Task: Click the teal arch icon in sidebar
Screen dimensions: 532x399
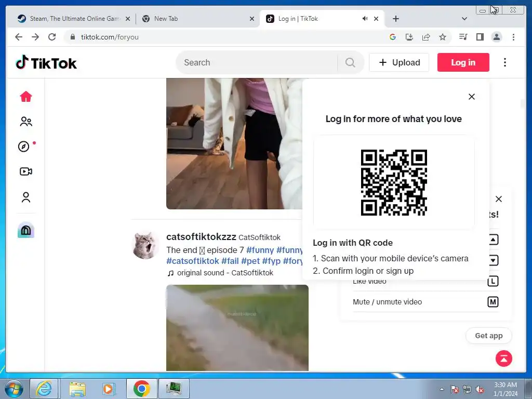Action: tap(26, 230)
